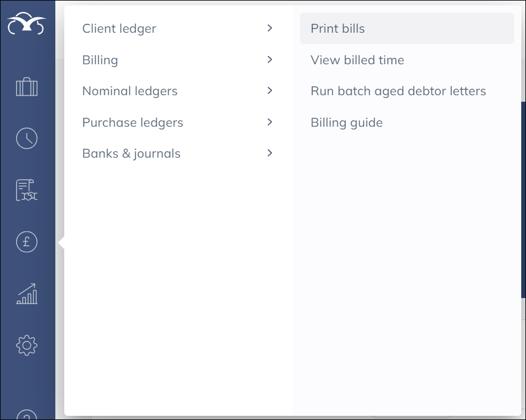
Task: Run batch aged debtor letters
Action: [x=398, y=92]
